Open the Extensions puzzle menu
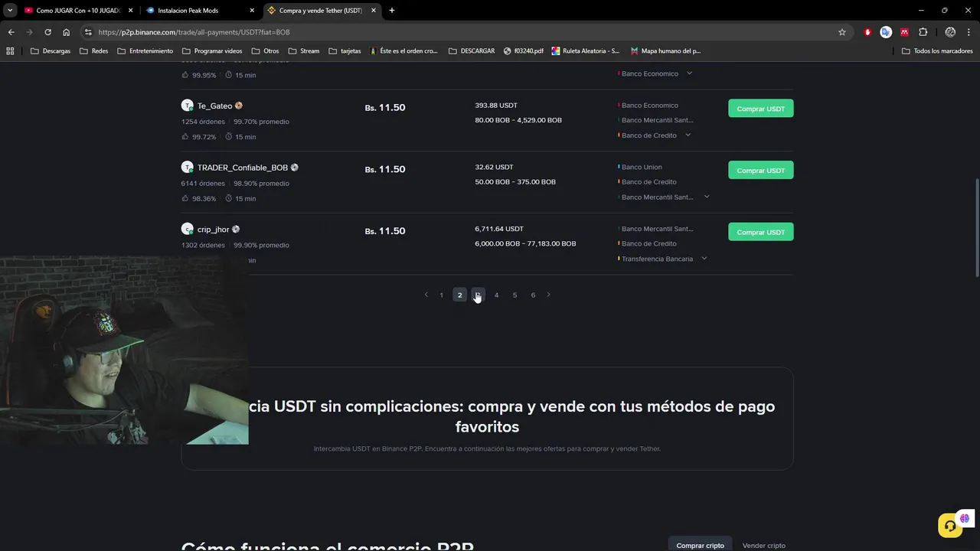 pos(923,32)
